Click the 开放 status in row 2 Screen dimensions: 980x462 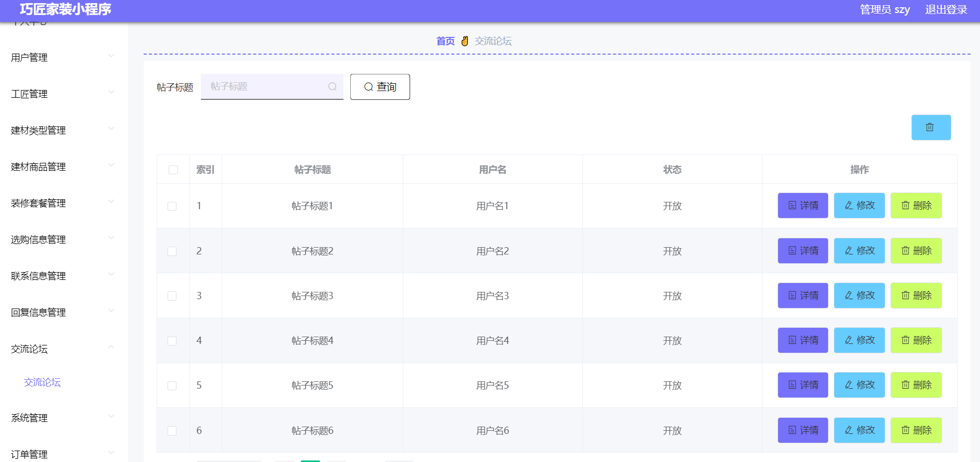pos(672,251)
